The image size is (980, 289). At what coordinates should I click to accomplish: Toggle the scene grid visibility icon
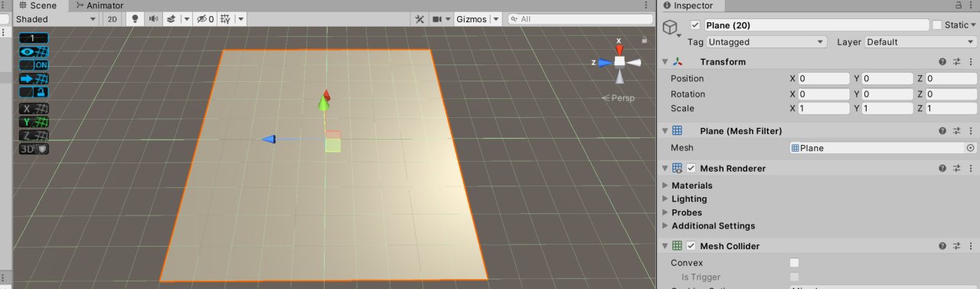[227, 19]
